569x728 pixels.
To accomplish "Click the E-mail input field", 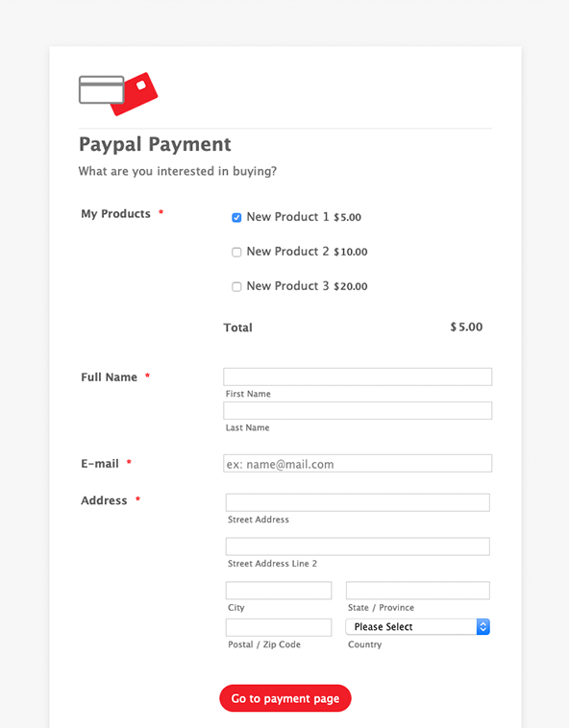I will click(x=358, y=463).
